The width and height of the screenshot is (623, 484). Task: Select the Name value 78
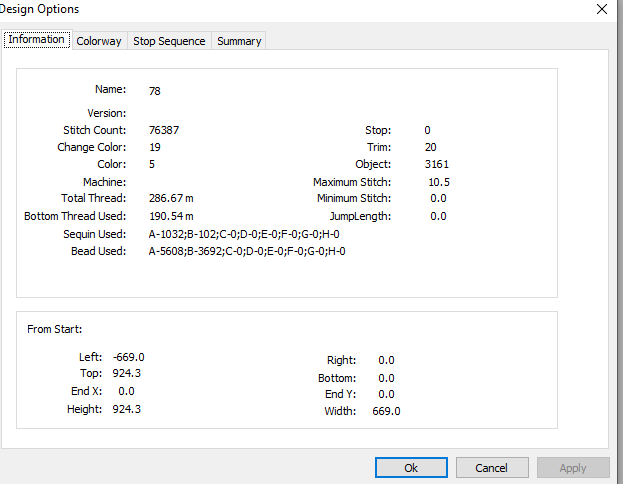coord(155,91)
